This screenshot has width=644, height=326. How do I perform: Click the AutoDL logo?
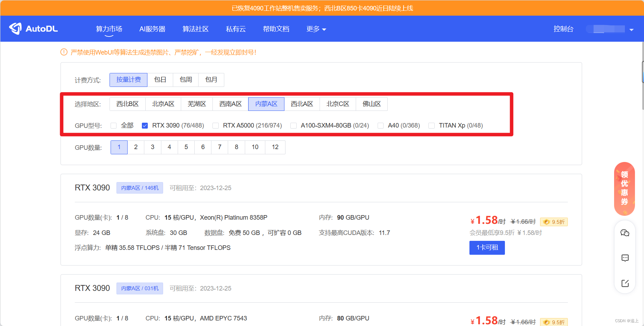33,28
